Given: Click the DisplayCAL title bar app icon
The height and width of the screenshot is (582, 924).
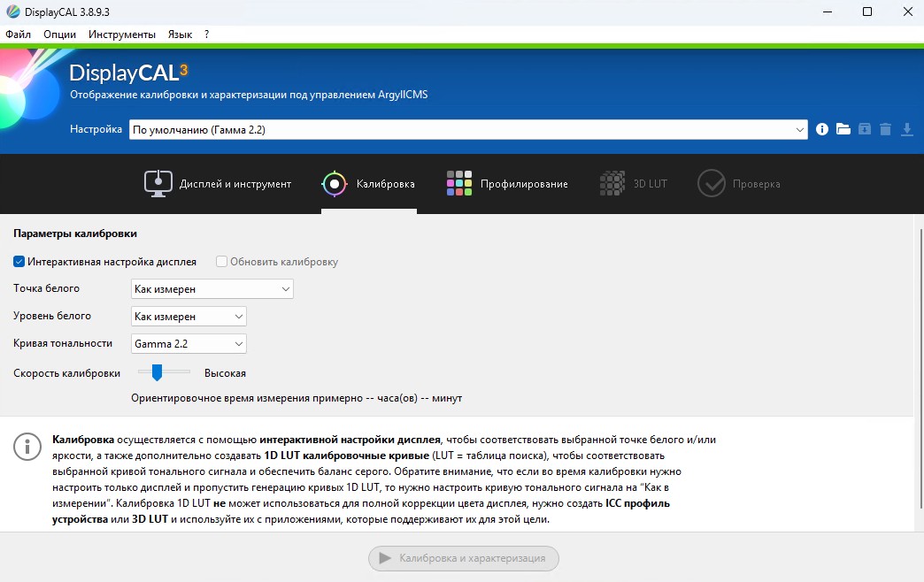Looking at the screenshot, I should 13,11.
